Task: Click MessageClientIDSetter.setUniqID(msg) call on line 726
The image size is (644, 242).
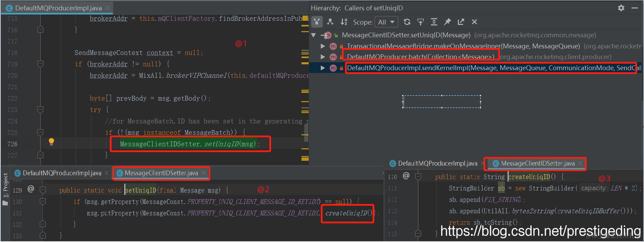Action: click(188, 144)
